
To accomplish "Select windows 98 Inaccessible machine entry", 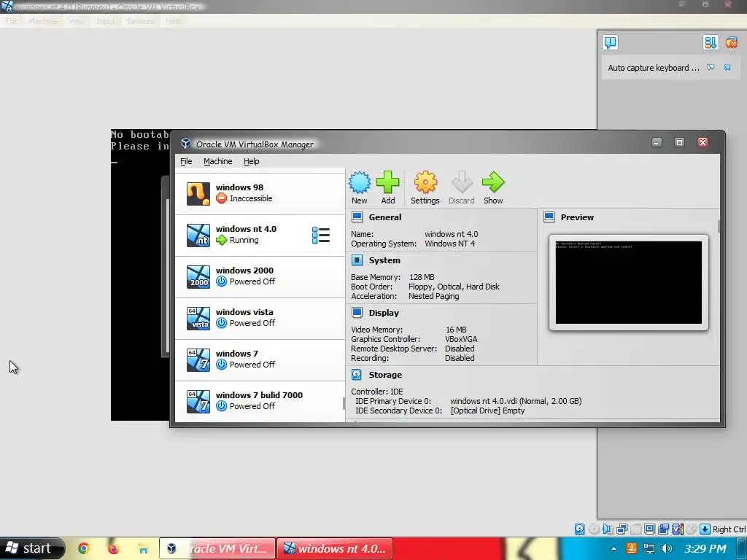I will tap(260, 194).
